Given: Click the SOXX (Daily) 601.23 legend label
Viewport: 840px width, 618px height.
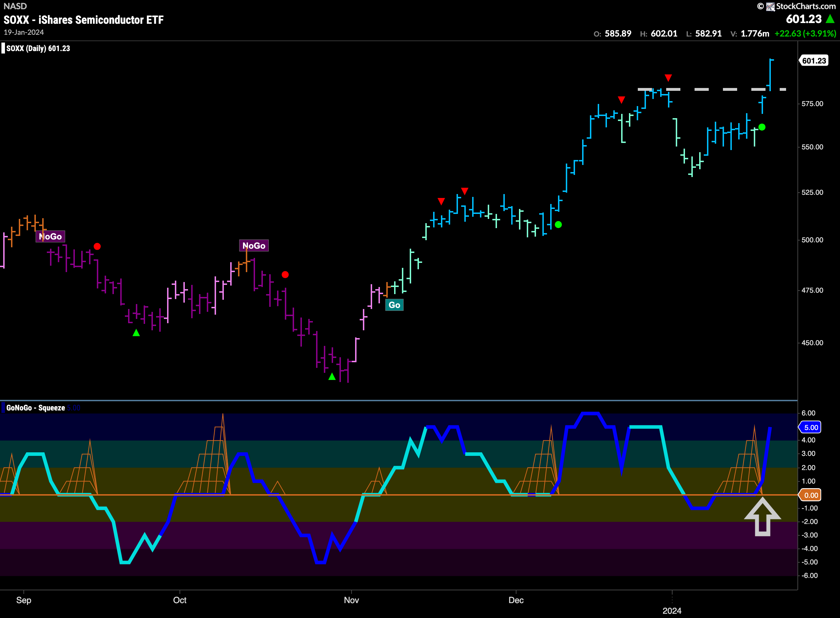Looking at the screenshot, I should tap(38, 48).
